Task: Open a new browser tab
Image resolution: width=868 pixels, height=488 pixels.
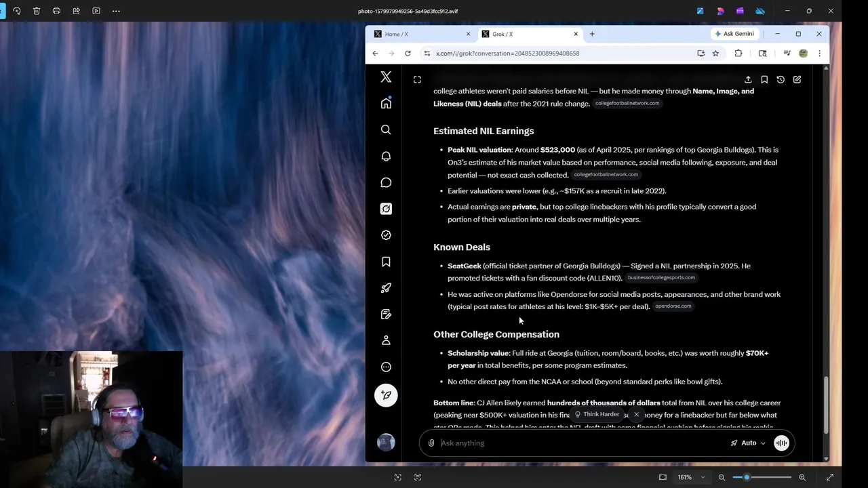Action: click(592, 34)
